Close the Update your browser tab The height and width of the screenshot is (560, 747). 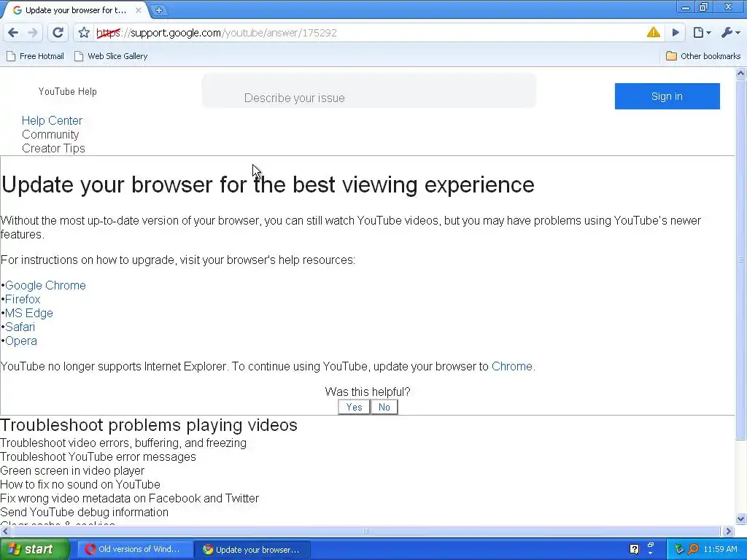click(138, 10)
